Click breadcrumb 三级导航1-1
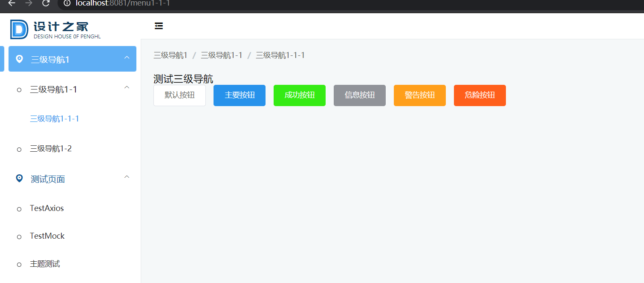 (222, 55)
